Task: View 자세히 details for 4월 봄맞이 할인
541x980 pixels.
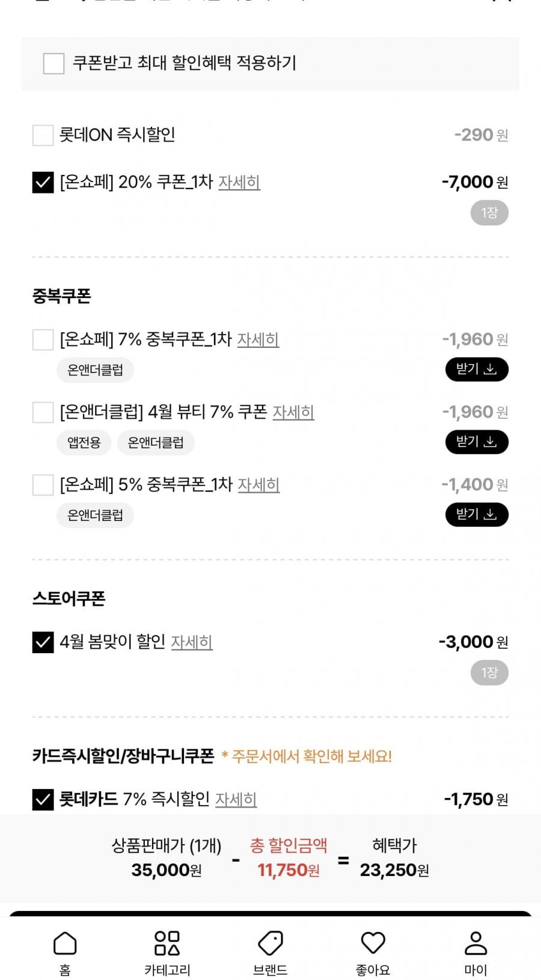Action: [192, 642]
